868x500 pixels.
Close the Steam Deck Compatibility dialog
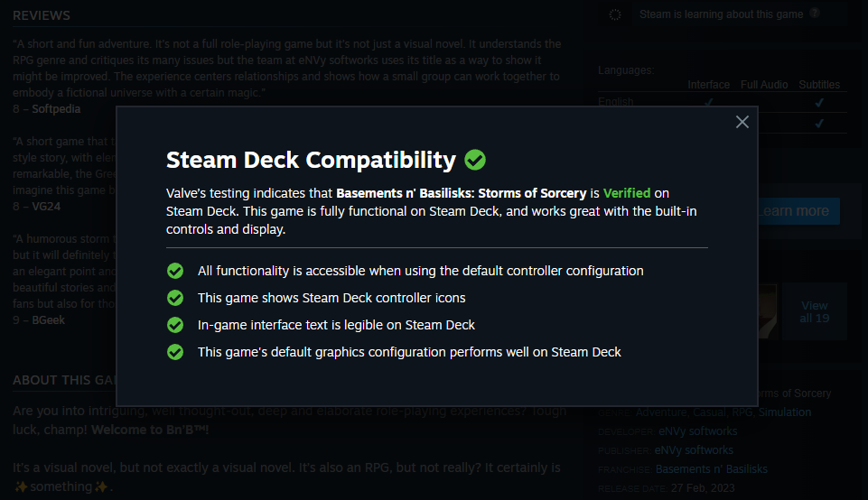pos(742,122)
